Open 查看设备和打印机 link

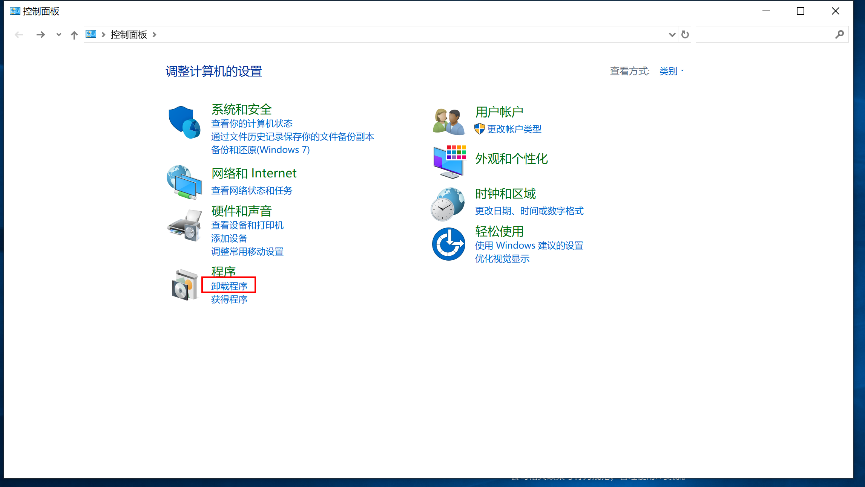point(247,225)
